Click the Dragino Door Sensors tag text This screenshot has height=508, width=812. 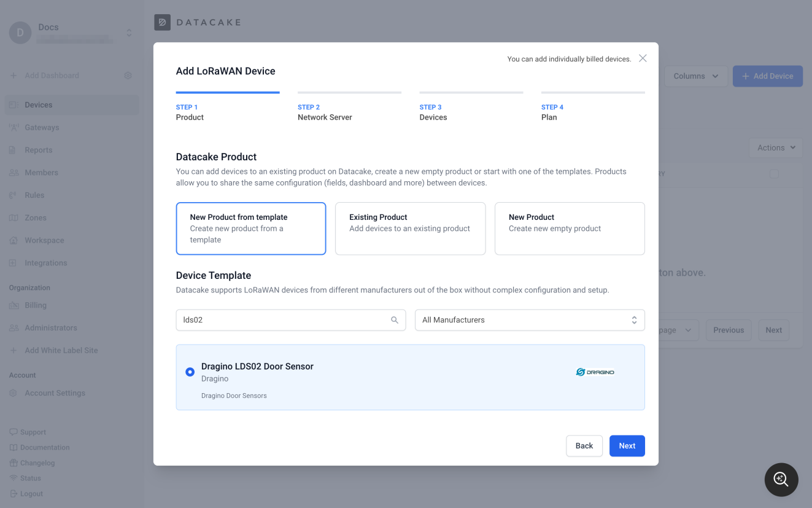[234, 396]
